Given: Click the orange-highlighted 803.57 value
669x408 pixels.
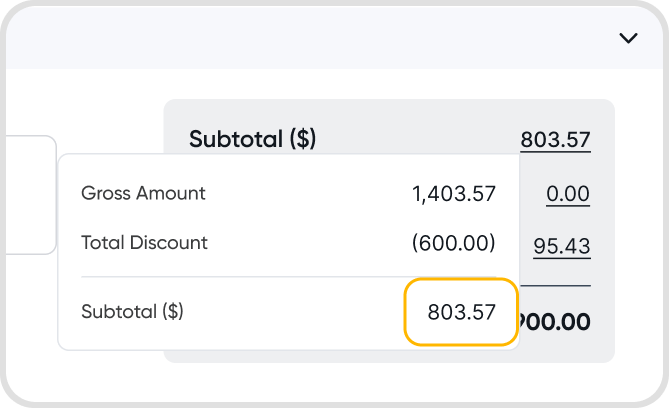Looking at the screenshot, I should pyautogui.click(x=461, y=312).
